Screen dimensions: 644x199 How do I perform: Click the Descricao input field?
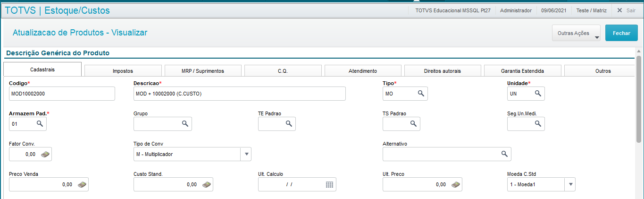240,94
